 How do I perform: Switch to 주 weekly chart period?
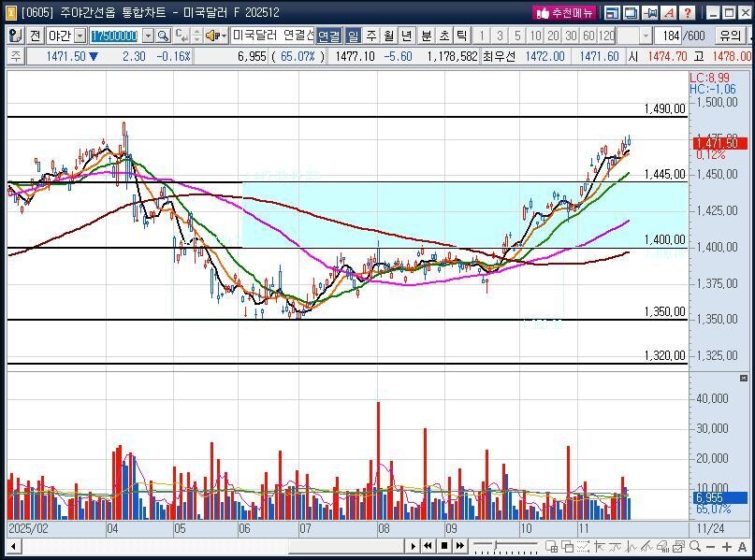coord(370,36)
